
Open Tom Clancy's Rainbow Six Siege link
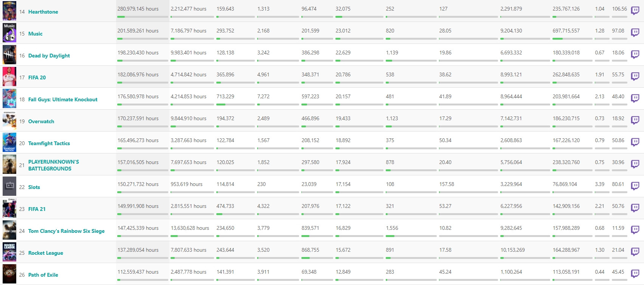pos(67,231)
